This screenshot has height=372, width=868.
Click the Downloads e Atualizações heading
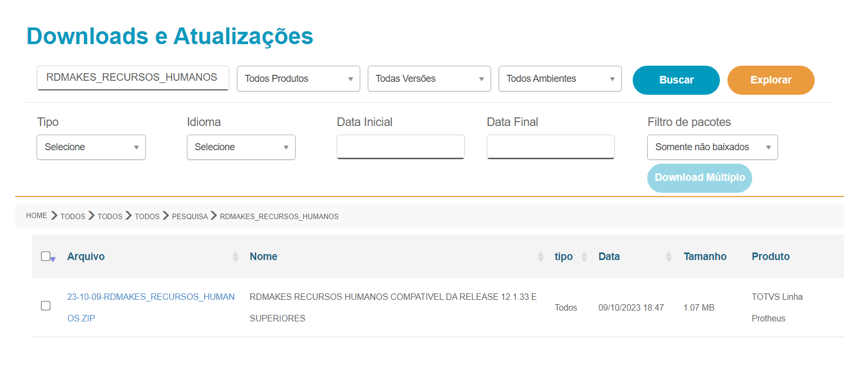point(170,37)
